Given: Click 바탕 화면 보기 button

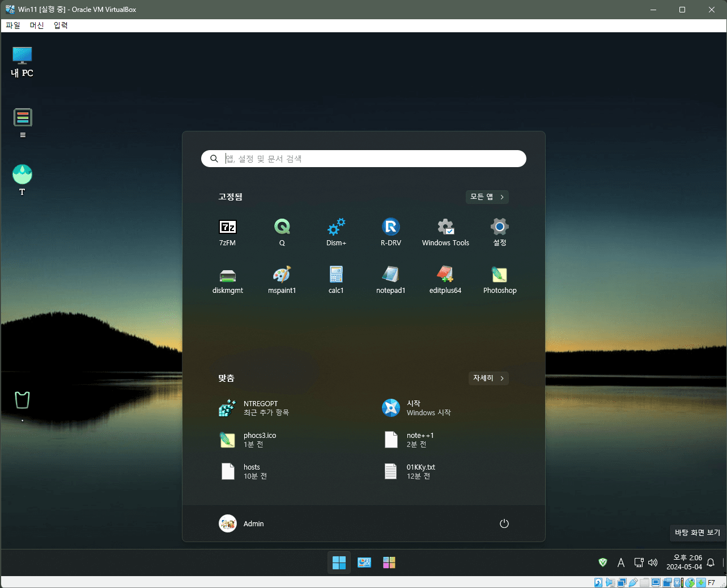Looking at the screenshot, I should click(698, 532).
